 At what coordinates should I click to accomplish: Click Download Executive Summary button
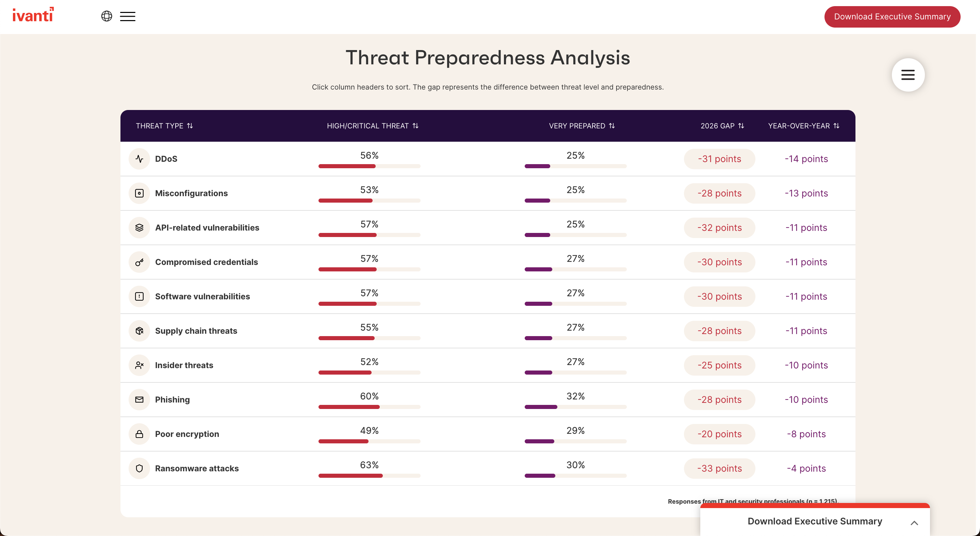coord(892,16)
